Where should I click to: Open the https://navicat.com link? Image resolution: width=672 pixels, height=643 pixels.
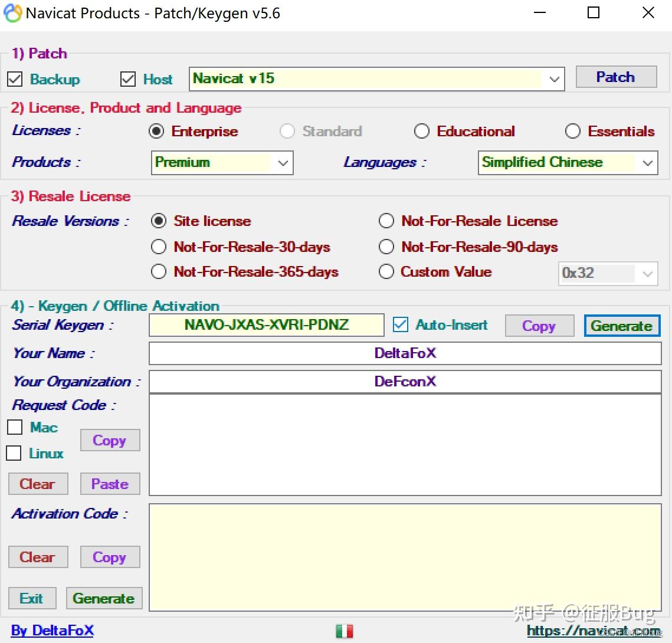594,631
